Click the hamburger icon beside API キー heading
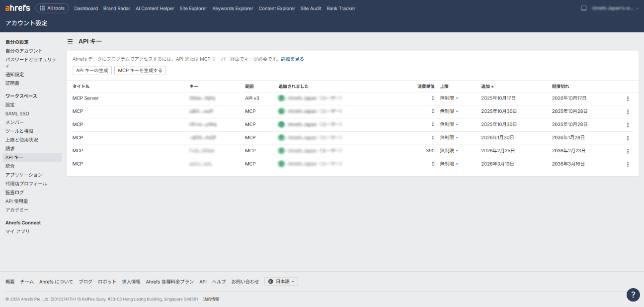 point(70,42)
